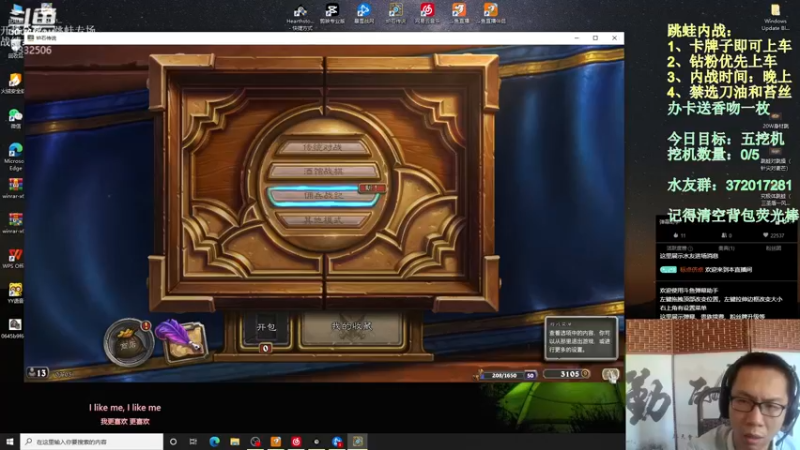The image size is (800, 450).
Task: Open the YY voice desktop icon
Action: coord(14,293)
